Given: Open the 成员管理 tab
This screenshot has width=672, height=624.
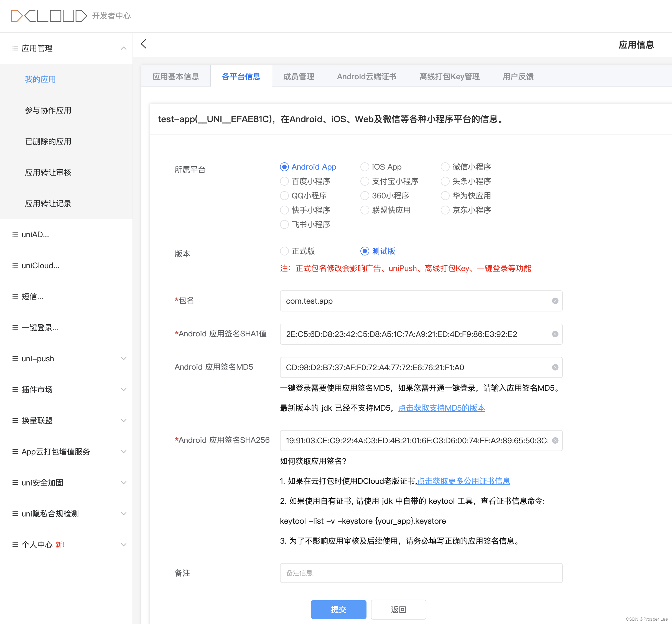Looking at the screenshot, I should coord(299,77).
